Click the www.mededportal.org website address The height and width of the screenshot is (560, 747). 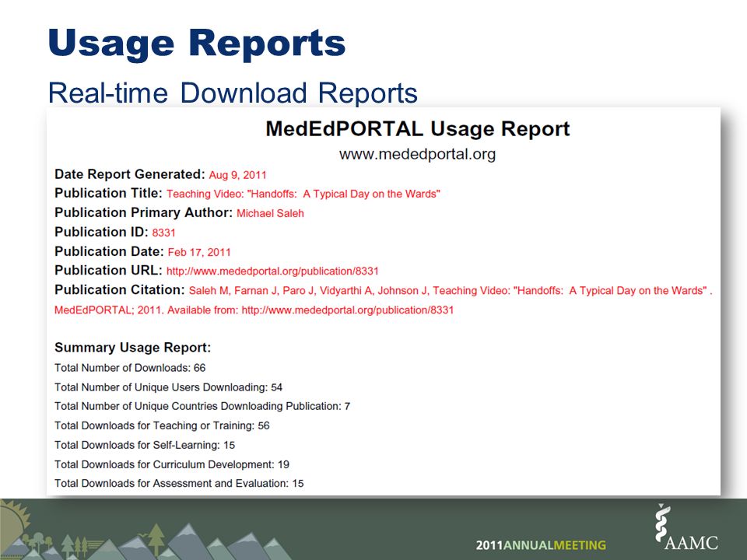(x=417, y=154)
